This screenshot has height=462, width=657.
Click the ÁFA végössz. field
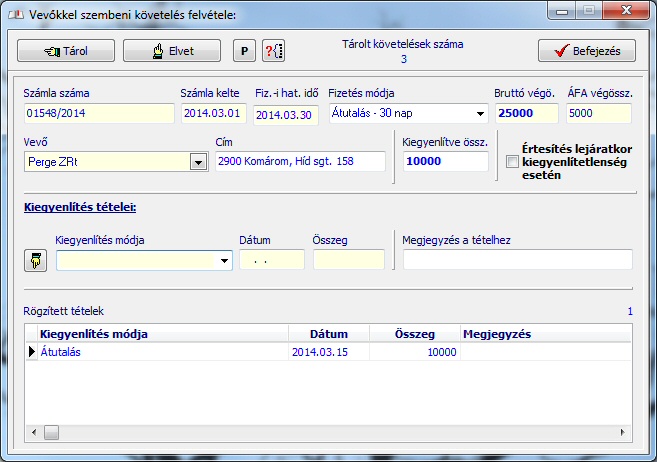(x=599, y=114)
